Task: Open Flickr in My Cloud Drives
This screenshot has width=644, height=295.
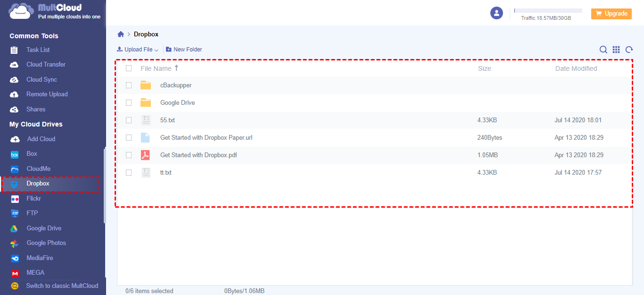Action: [x=33, y=199]
